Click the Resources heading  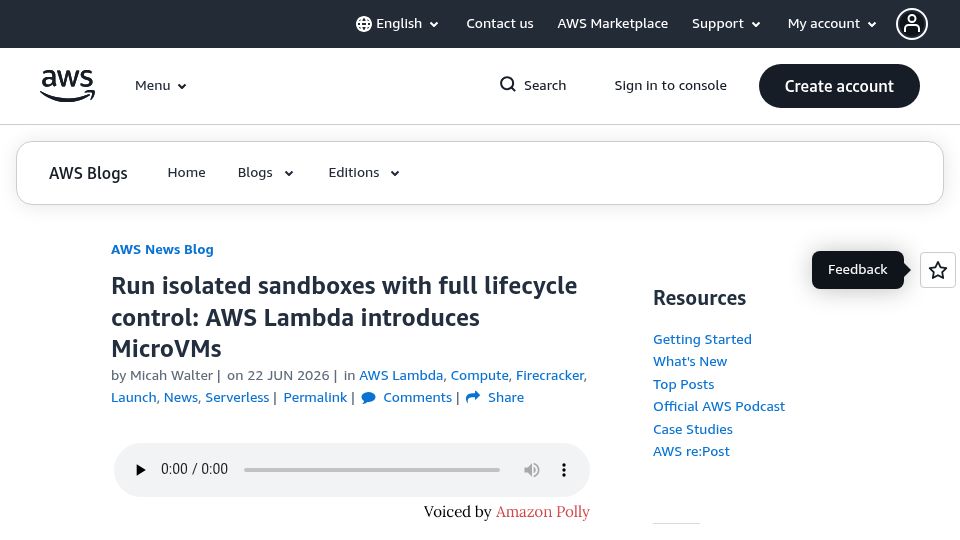pos(699,298)
